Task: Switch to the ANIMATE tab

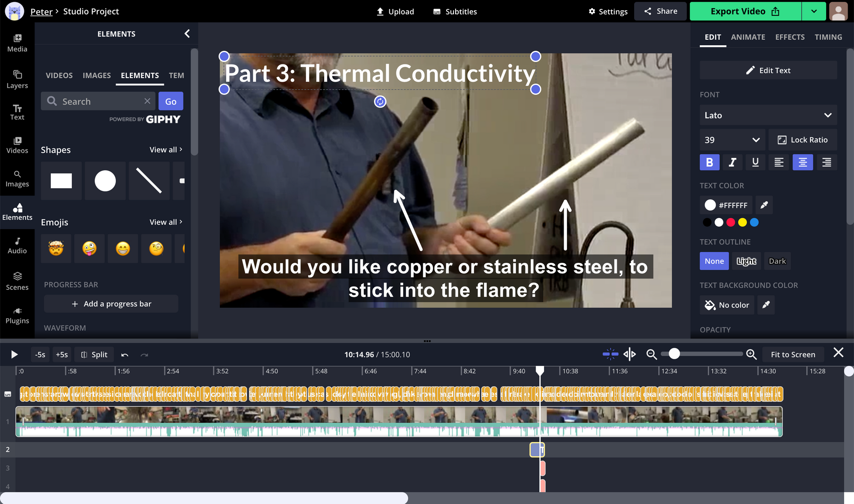Action: tap(748, 37)
